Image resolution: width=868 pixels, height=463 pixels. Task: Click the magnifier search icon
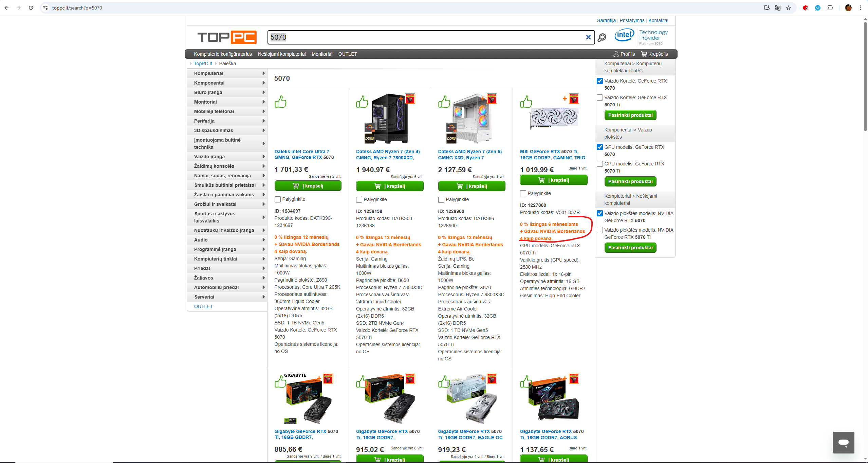click(x=602, y=37)
